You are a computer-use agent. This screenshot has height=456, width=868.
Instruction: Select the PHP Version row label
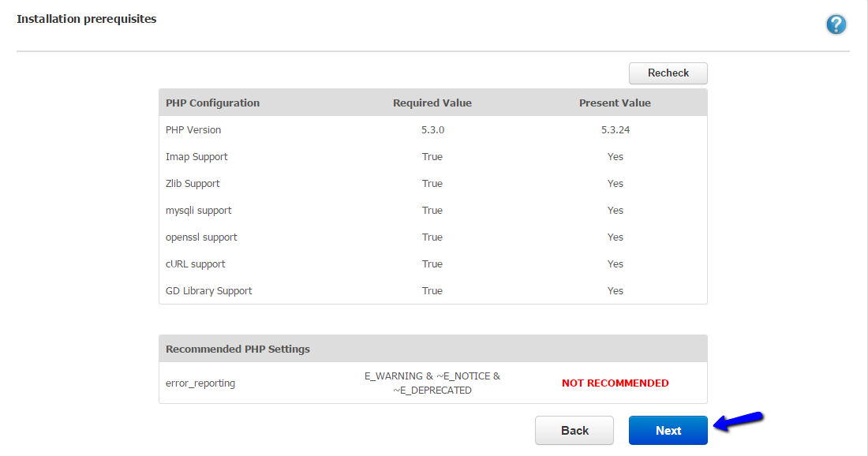coord(193,129)
